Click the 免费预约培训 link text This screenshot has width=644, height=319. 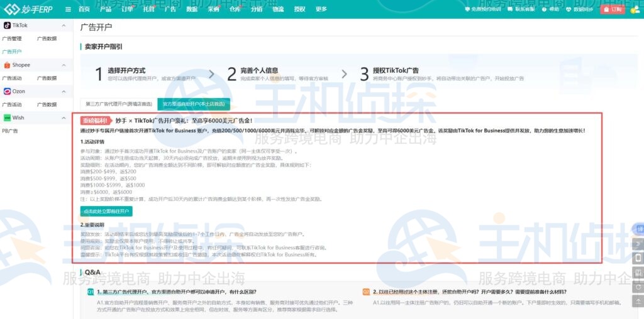click(x=486, y=9)
